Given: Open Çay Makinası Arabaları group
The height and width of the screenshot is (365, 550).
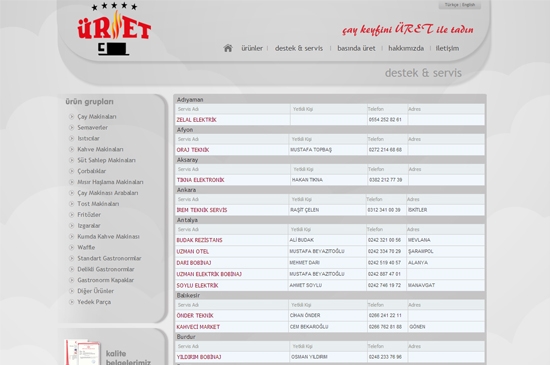Looking at the screenshot, I should click(108, 193).
